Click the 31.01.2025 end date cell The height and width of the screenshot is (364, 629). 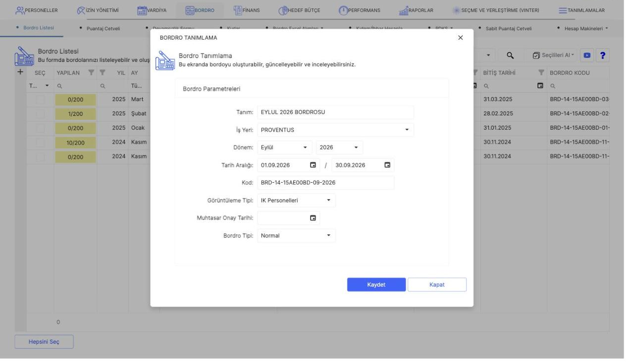point(513,128)
